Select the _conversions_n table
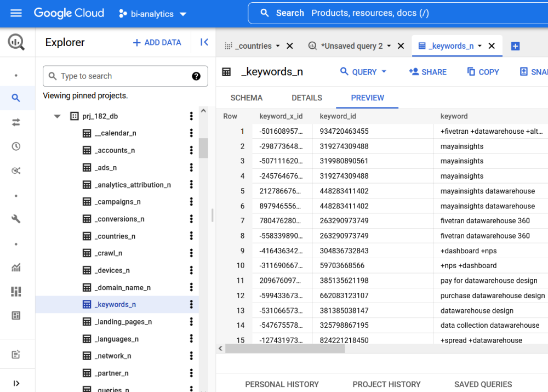 tap(119, 219)
